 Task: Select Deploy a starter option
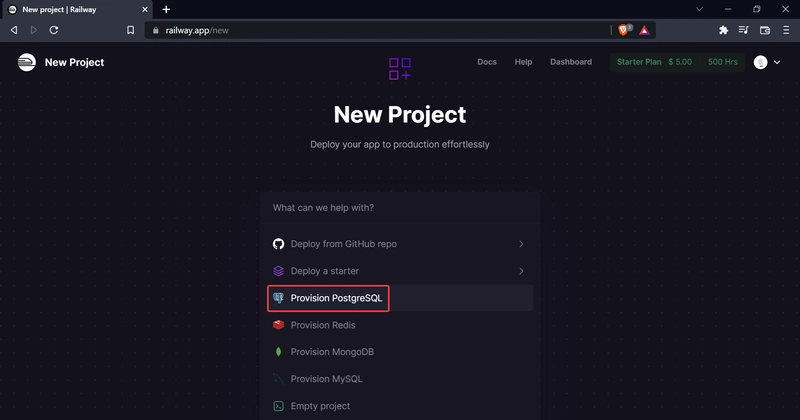pos(400,271)
